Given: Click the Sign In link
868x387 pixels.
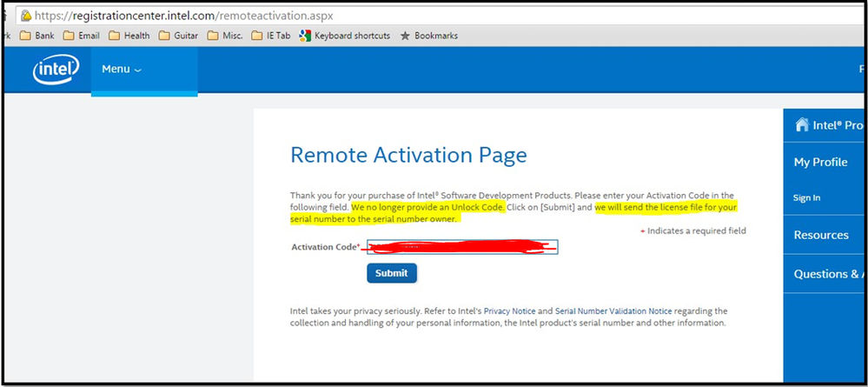Looking at the screenshot, I should pos(806,198).
